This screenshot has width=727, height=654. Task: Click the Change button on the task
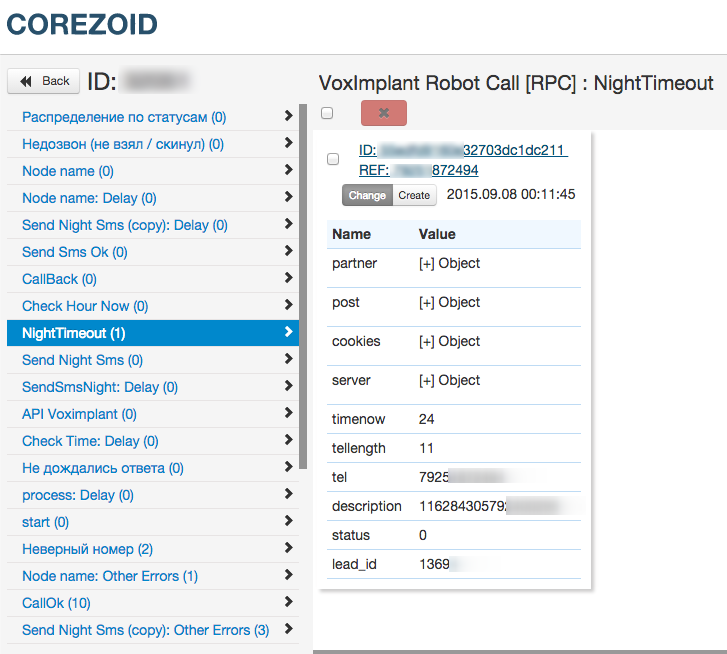pos(367,195)
